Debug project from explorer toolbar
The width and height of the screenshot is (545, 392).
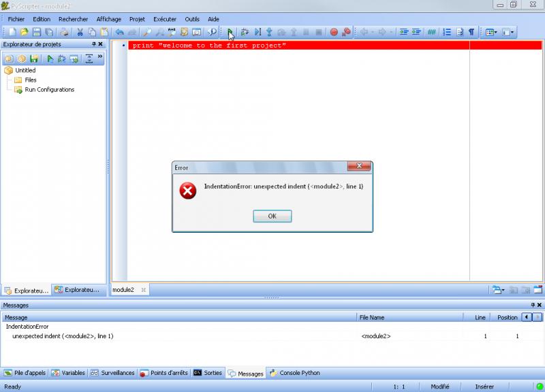[62, 59]
